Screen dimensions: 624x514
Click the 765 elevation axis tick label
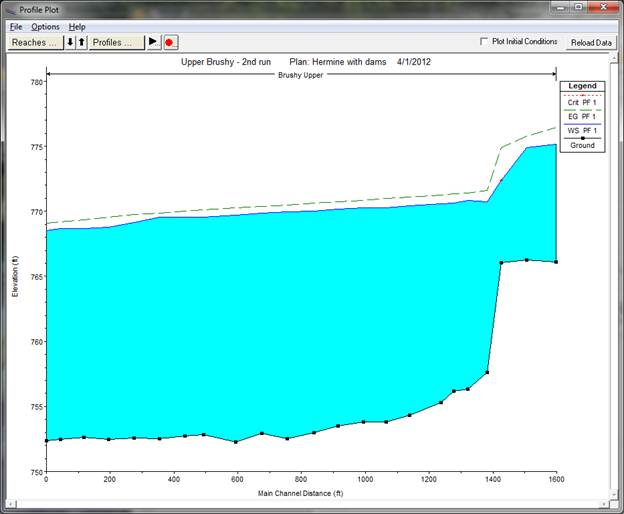[36, 276]
